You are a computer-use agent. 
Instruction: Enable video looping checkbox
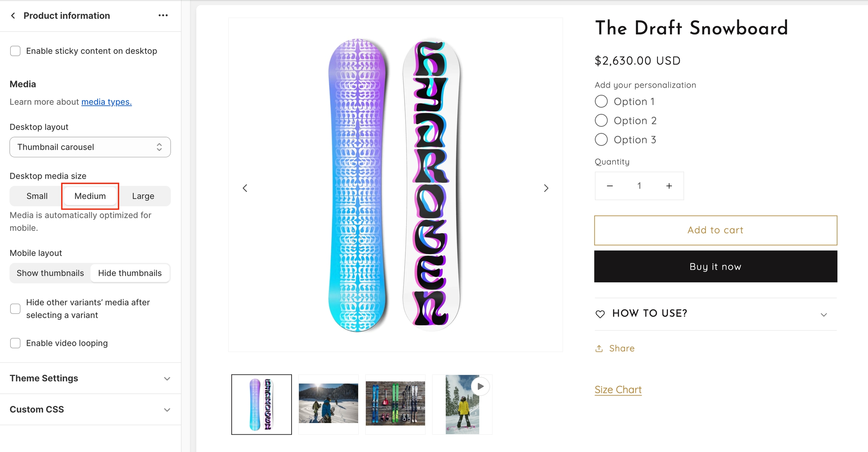click(x=15, y=343)
